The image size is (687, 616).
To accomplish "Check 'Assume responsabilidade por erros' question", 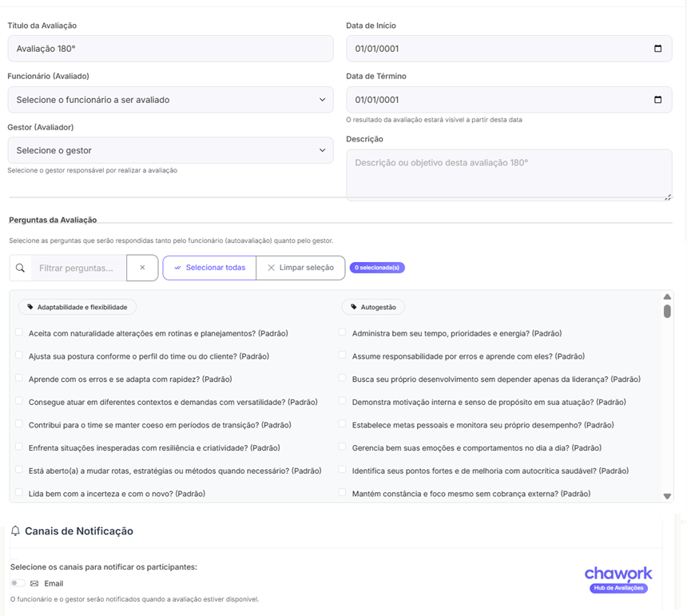I will tap(342, 355).
